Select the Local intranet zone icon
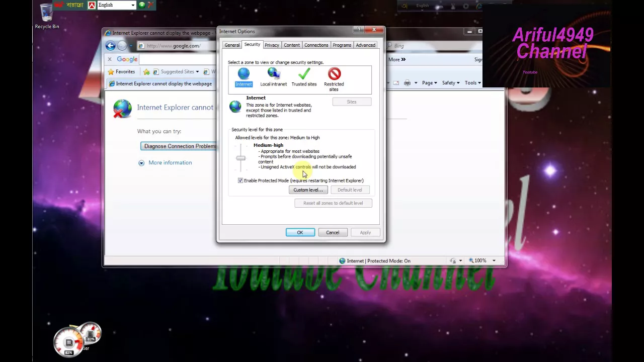The width and height of the screenshot is (644, 362). (274, 74)
